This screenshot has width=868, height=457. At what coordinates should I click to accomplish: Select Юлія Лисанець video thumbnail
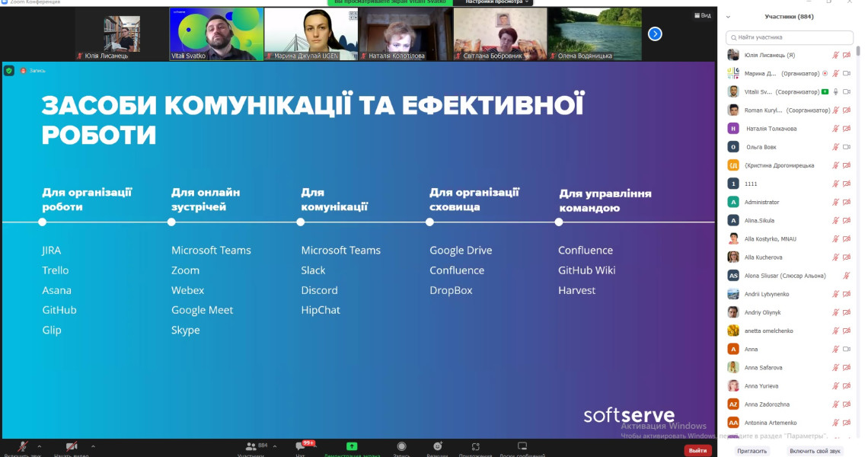121,34
